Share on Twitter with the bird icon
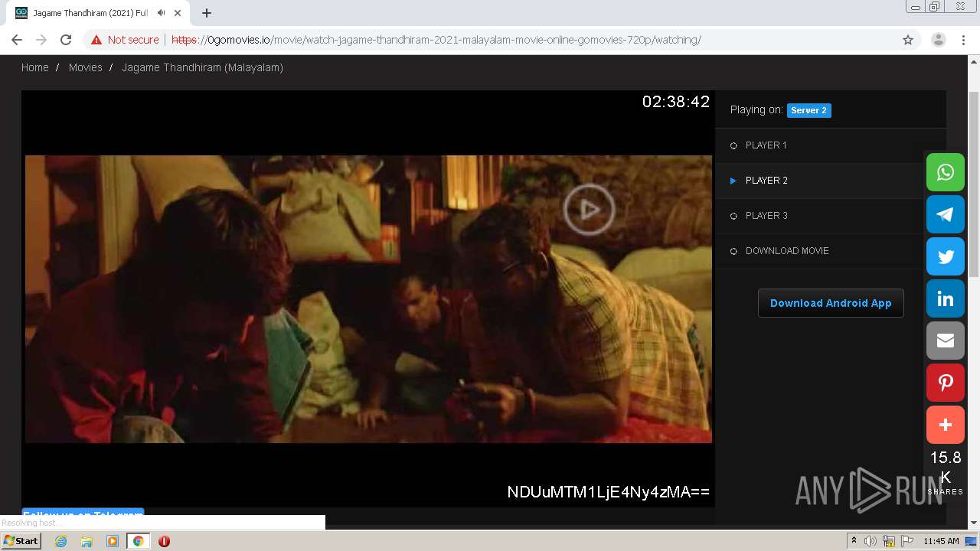This screenshot has width=980, height=551. click(946, 256)
